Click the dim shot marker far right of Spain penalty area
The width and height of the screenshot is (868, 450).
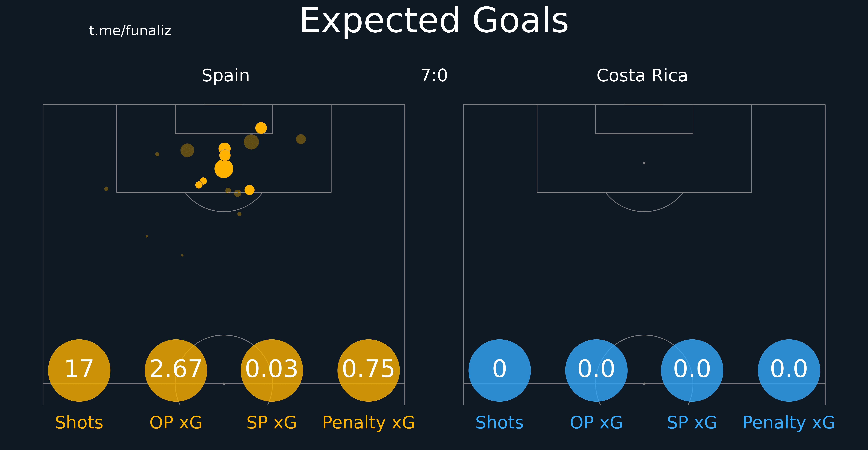pos(301,139)
